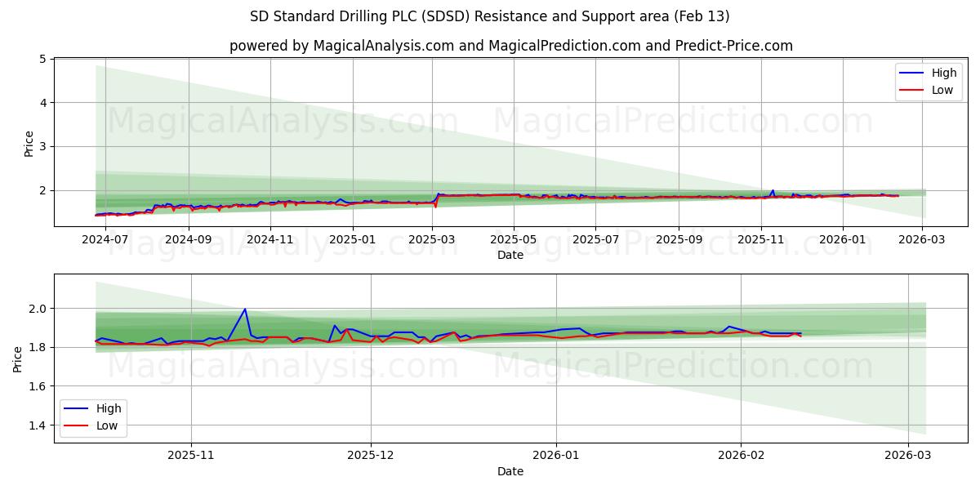
Task: Click the Date axis label below top chart
Action: point(510,256)
